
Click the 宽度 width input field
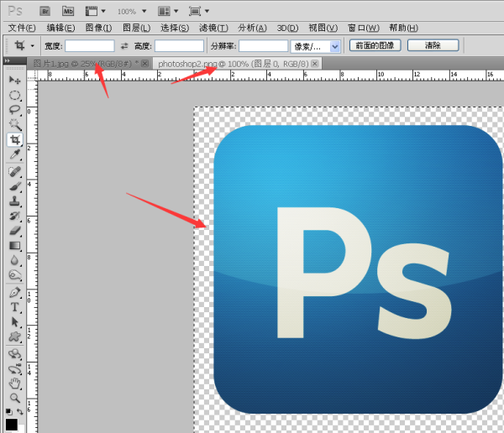(90, 46)
